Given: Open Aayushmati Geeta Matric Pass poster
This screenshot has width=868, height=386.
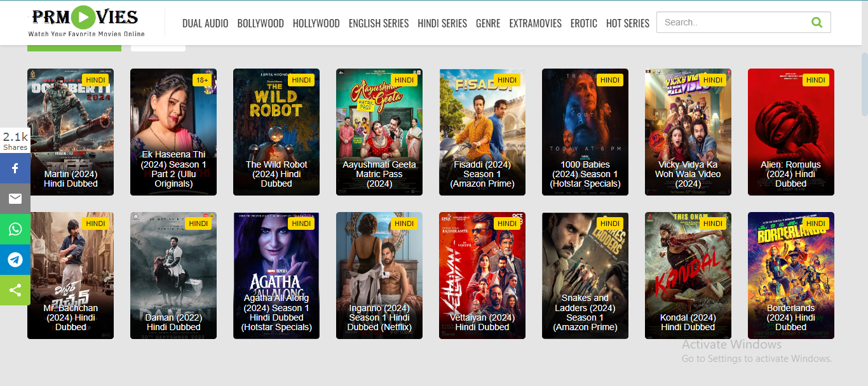Looking at the screenshot, I should pos(379,132).
